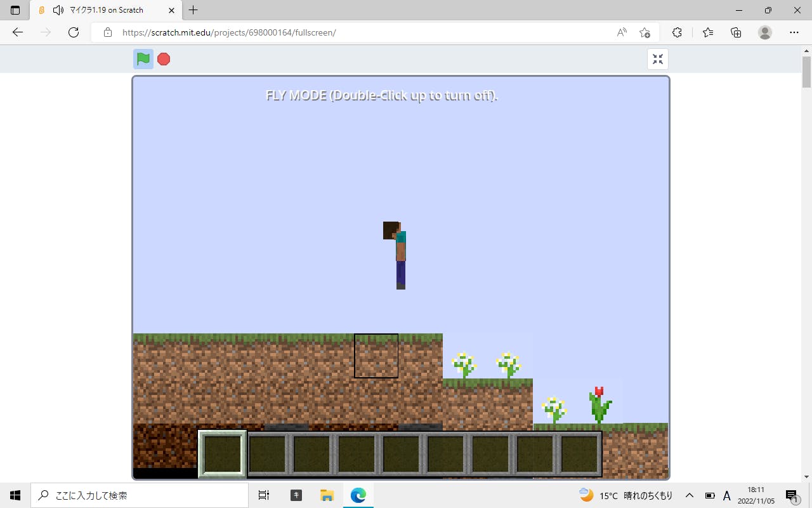812x508 pixels.
Task: Select the first highlighted hotbar slot
Action: point(222,453)
